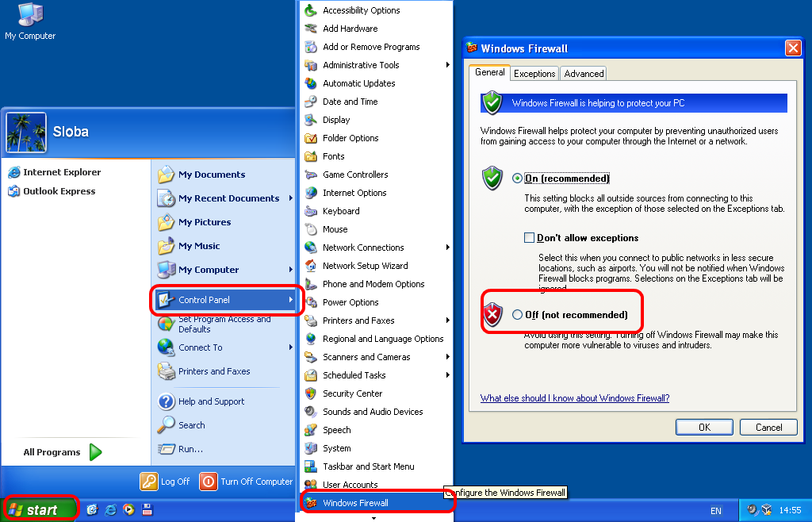Click the Add Hardware icon
This screenshot has width=812, height=522.
point(311,29)
